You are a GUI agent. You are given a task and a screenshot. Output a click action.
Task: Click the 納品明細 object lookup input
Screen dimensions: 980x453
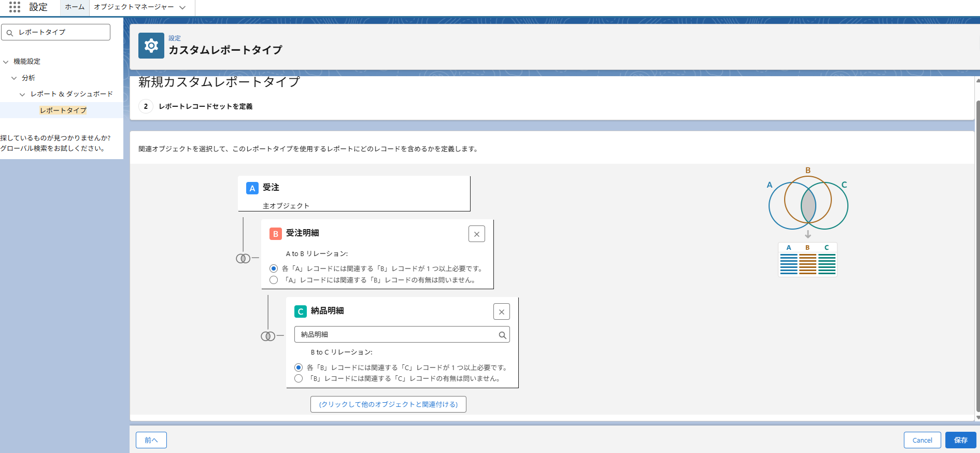click(x=402, y=334)
